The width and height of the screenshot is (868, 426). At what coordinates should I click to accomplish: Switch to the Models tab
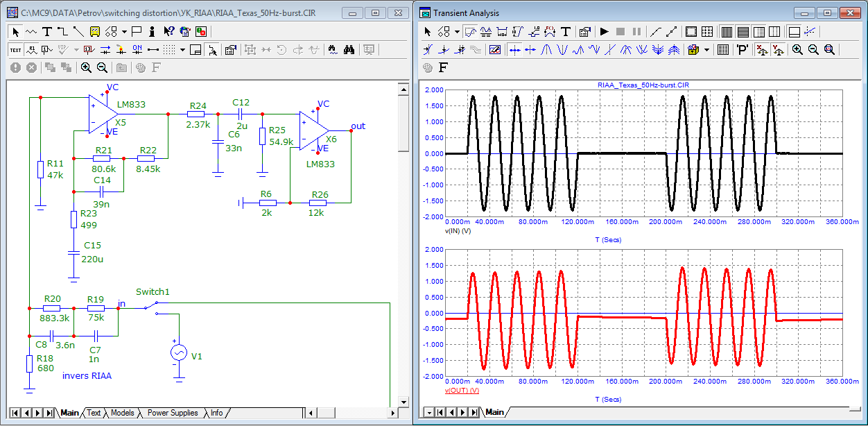123,413
